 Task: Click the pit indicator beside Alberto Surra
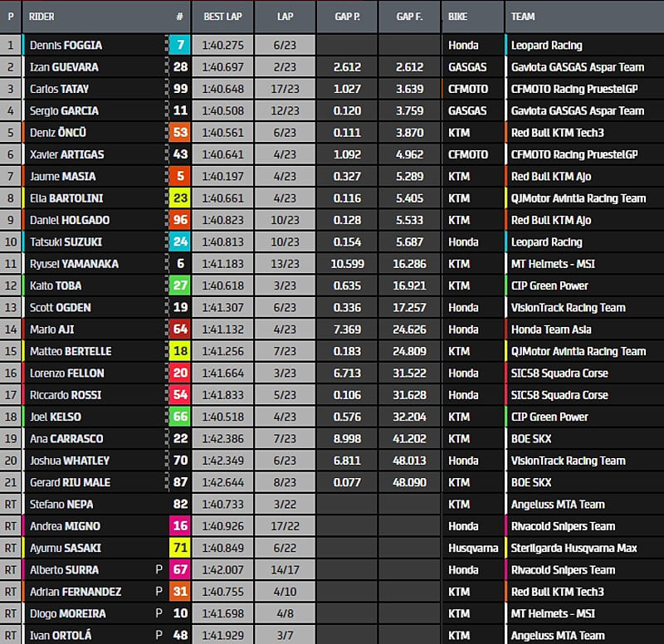(x=159, y=570)
